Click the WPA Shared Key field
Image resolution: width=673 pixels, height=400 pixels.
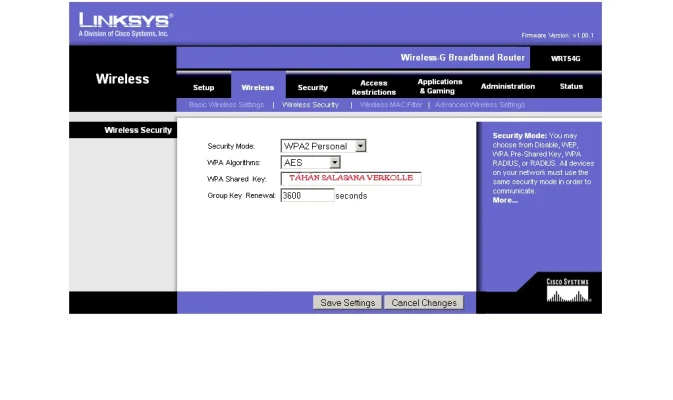[351, 179]
